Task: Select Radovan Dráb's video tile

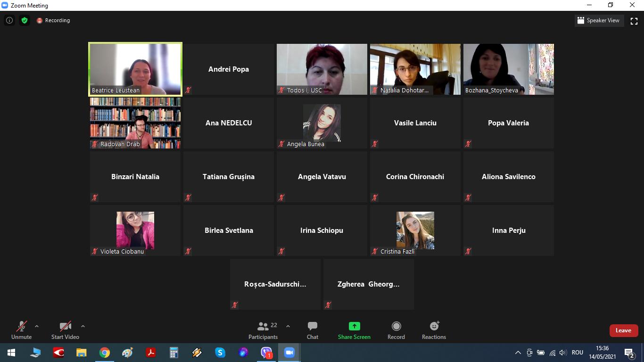Action: tap(135, 123)
